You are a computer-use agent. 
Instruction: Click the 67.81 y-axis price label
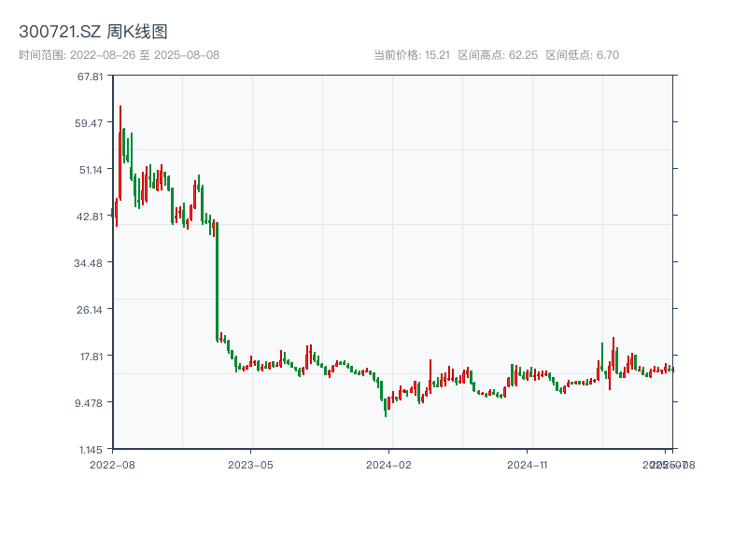tap(90, 76)
